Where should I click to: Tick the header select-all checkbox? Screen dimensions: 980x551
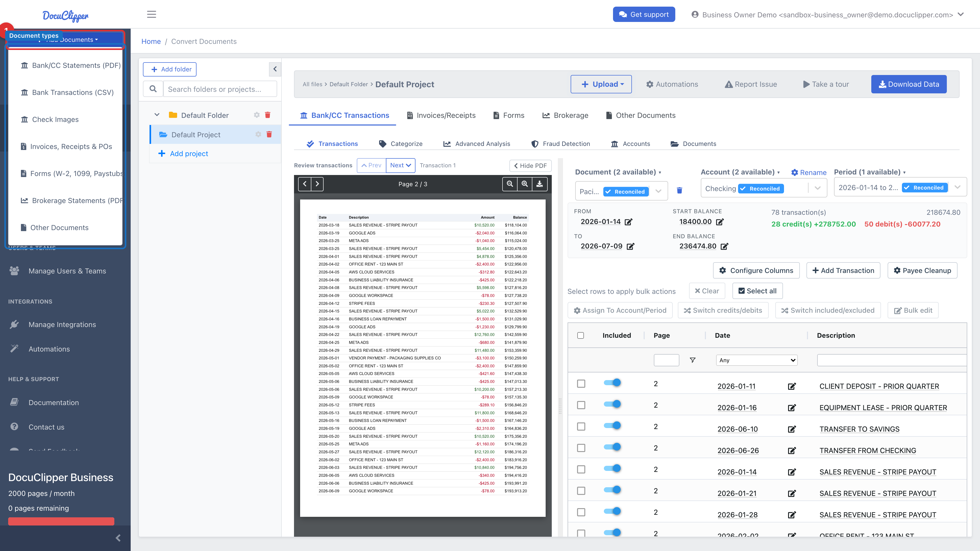pyautogui.click(x=581, y=335)
